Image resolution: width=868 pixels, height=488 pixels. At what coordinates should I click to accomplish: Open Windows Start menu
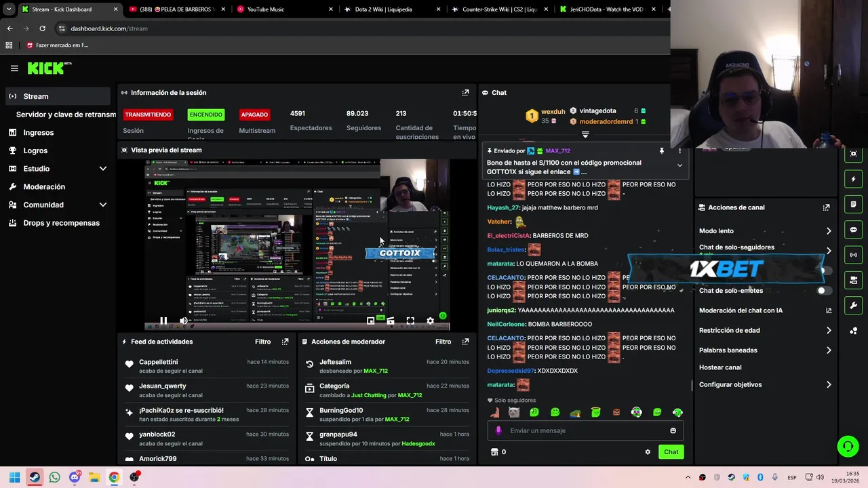point(14,477)
